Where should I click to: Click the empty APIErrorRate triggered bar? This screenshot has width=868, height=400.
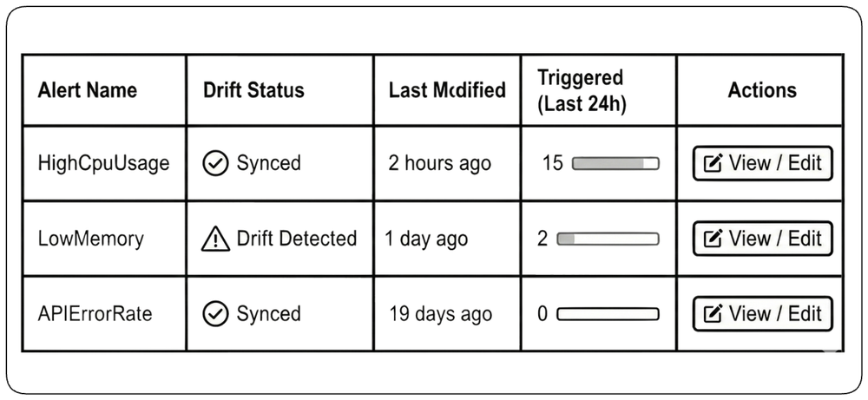tap(608, 314)
